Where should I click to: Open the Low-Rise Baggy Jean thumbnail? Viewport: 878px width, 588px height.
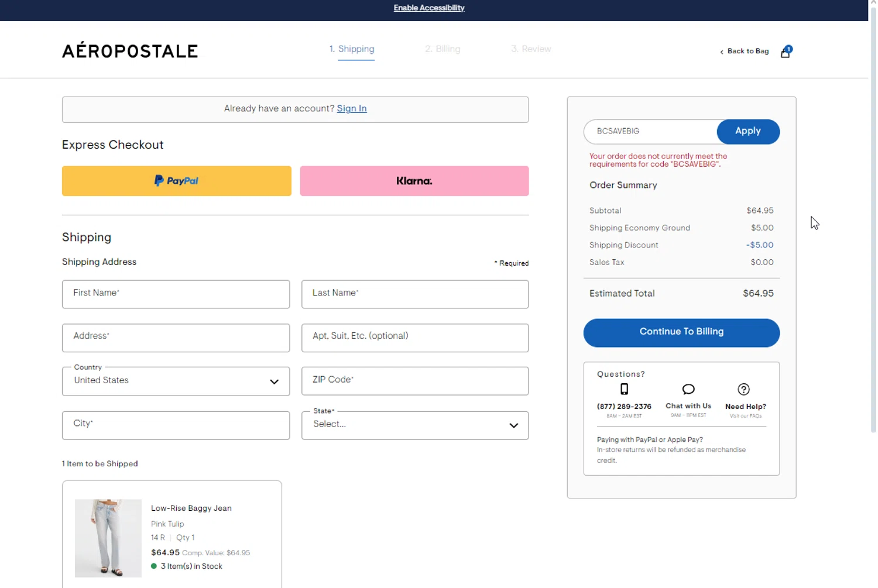(x=108, y=538)
